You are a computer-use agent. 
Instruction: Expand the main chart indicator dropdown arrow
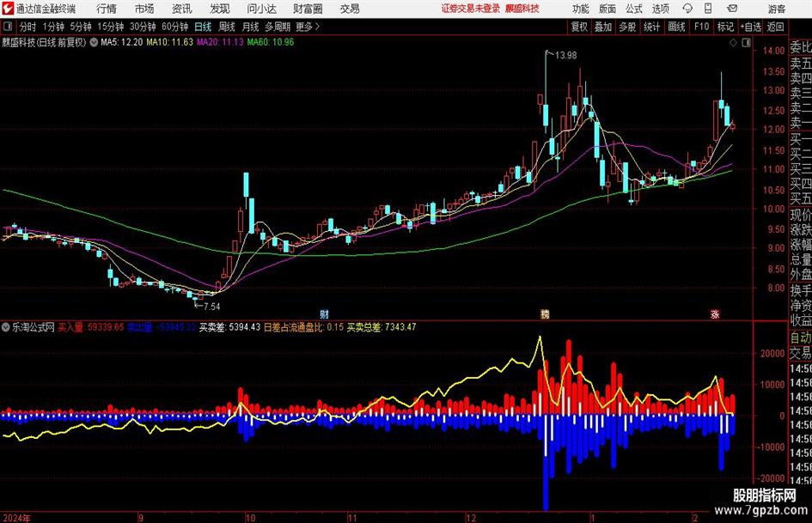pos(94,42)
